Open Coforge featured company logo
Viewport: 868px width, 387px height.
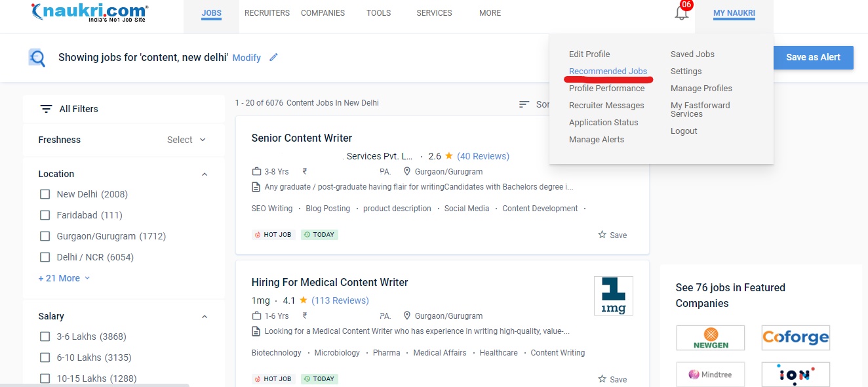(x=796, y=338)
